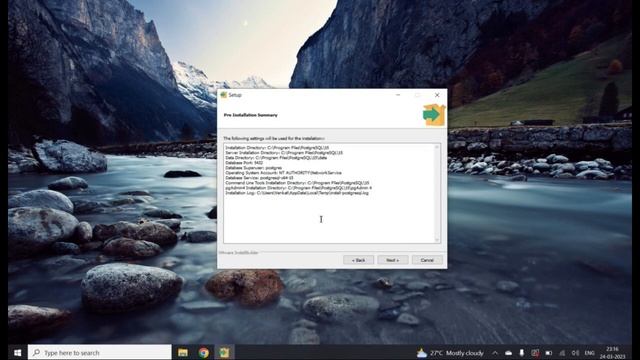Open the weather widget showing Mostly cloudy
This screenshot has height=360, width=640.
point(450,353)
